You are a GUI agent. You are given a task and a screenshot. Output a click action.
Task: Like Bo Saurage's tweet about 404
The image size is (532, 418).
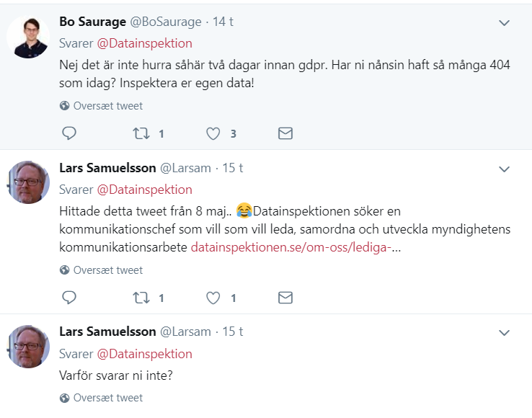click(x=213, y=133)
